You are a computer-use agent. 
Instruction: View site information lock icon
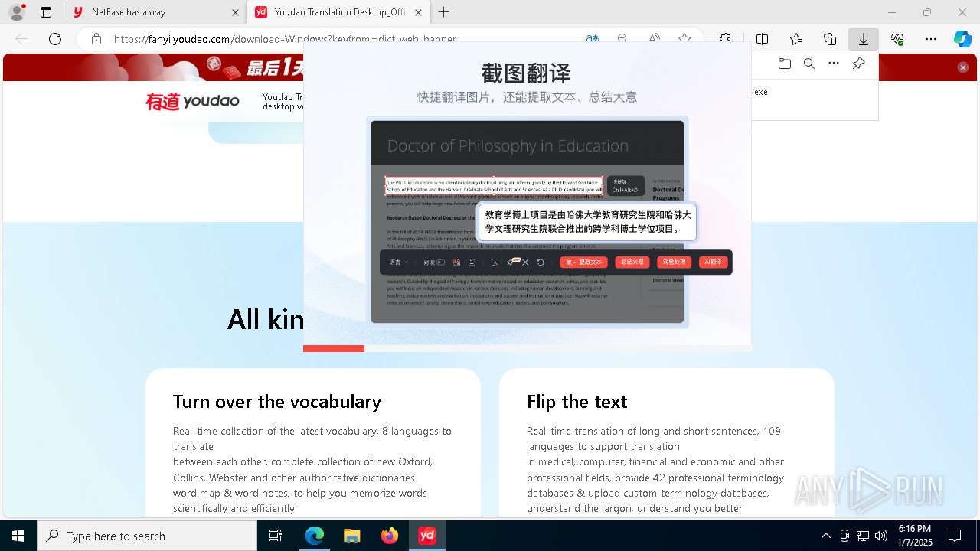[x=96, y=39]
